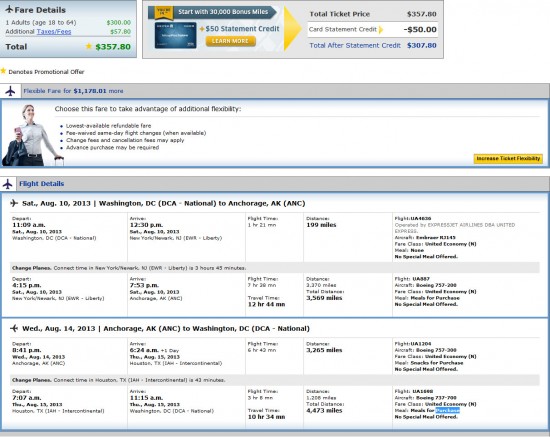Click the plane icon before Sat., Aug. 10 segment
Image resolution: width=550 pixels, height=437 pixels.
coord(14,203)
